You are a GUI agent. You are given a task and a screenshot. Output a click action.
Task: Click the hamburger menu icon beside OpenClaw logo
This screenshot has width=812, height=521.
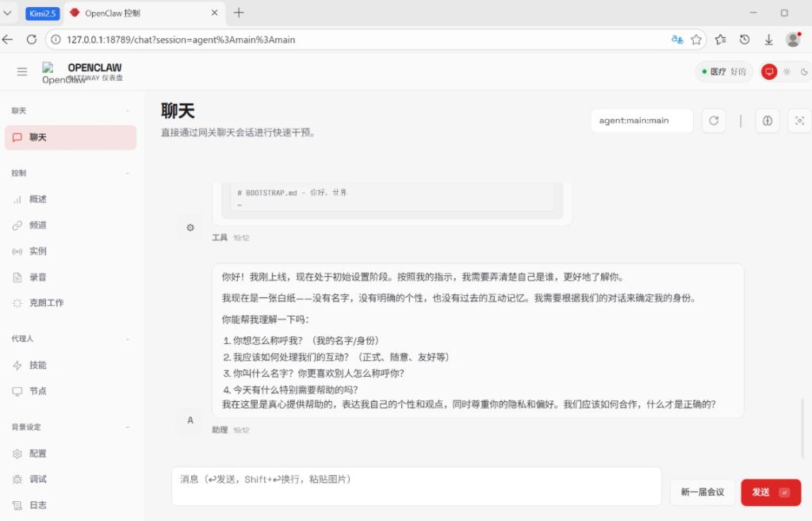coord(22,72)
